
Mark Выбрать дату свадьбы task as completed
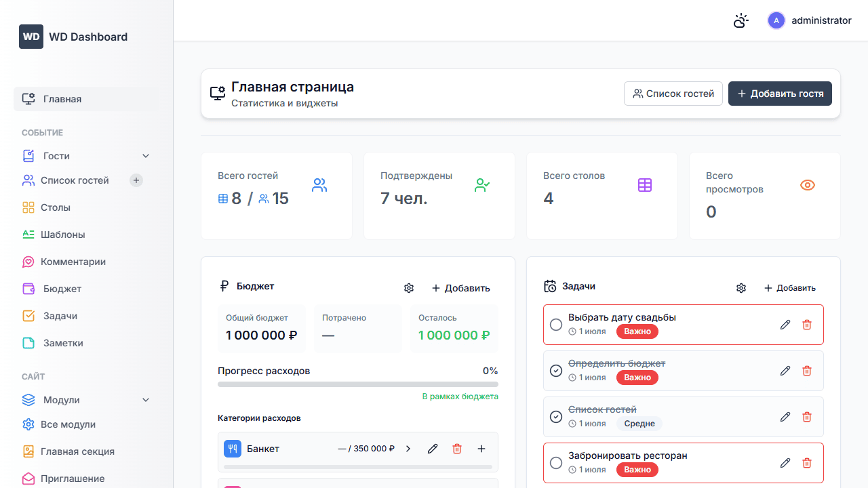pyautogui.click(x=556, y=325)
